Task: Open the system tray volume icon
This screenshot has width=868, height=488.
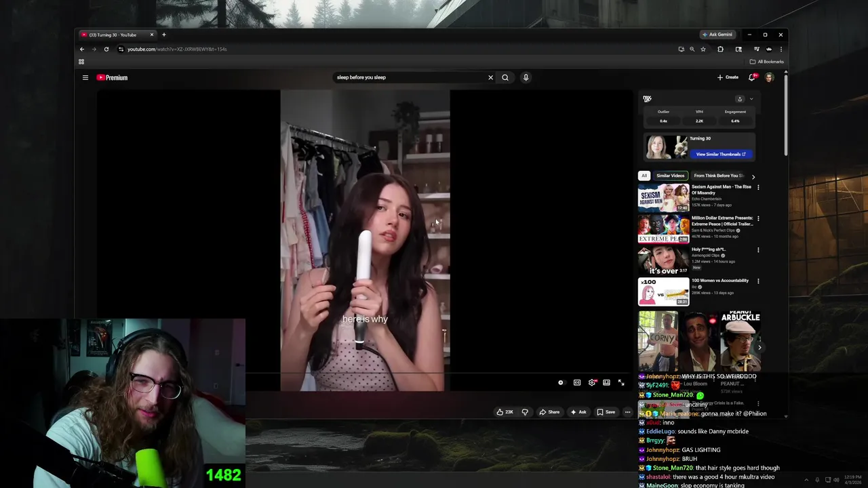Action: (836, 480)
